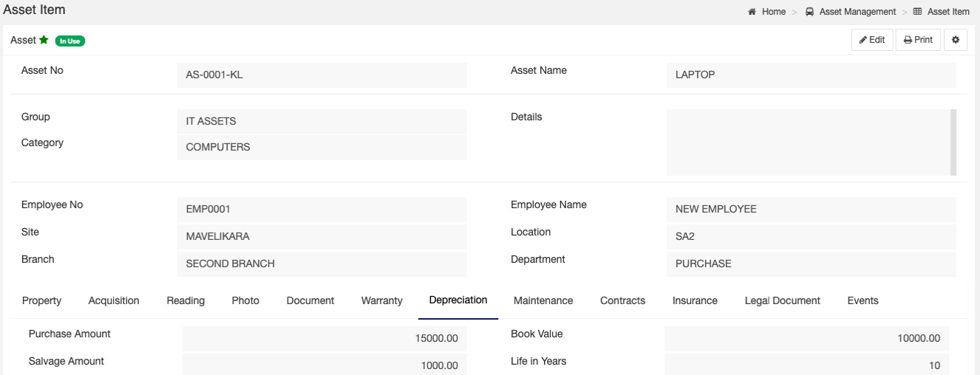Click the Asset No field

click(x=321, y=75)
